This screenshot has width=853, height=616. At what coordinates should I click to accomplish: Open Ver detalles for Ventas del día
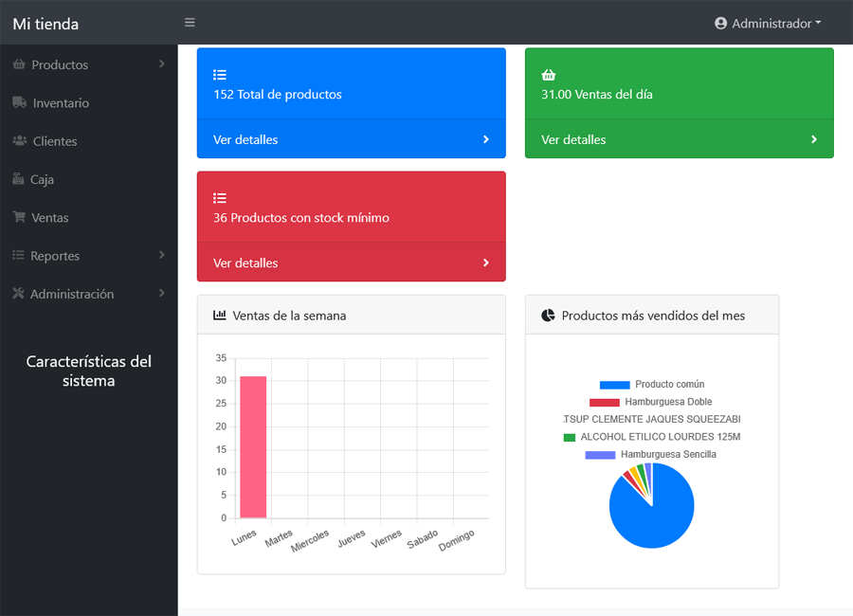(x=679, y=139)
